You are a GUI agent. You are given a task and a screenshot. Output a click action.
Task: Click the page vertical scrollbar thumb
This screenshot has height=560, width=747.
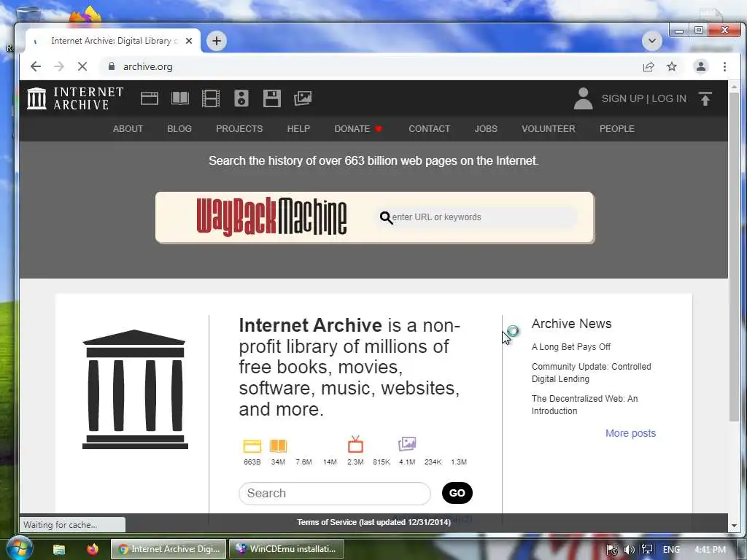pyautogui.click(x=734, y=257)
